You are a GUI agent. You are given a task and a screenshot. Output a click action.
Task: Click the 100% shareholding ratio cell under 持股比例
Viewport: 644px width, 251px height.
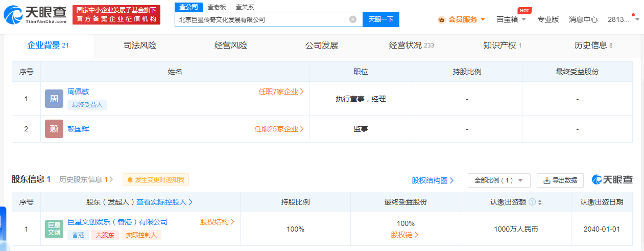(295, 229)
